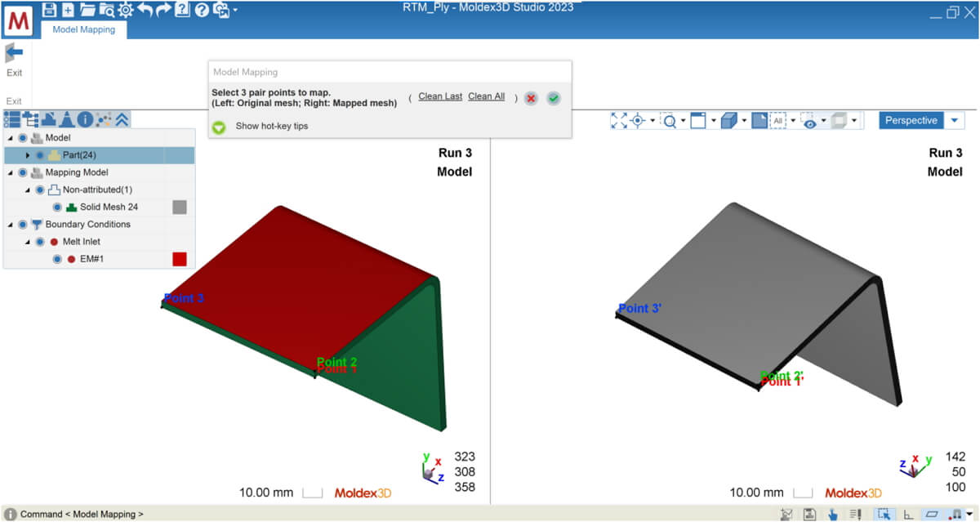The image size is (980, 522).
Task: Open dropdown beside the All selection filter
Action: [x=792, y=121]
